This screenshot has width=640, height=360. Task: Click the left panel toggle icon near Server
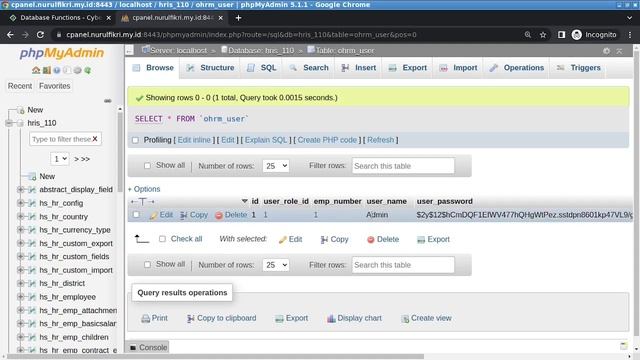pos(129,50)
